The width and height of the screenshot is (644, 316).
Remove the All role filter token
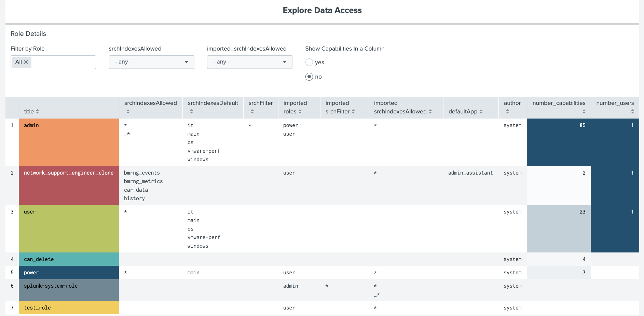click(26, 62)
